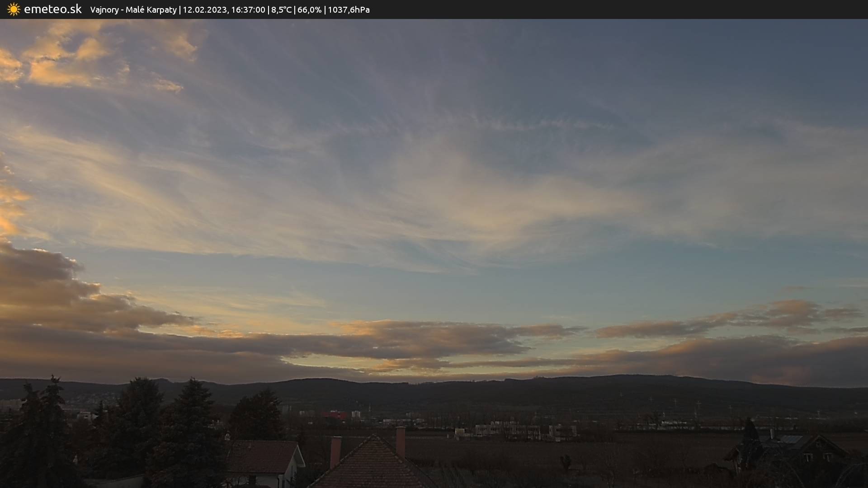The image size is (868, 488).
Task: Click the sun logo icon in header
Action: pyautogui.click(x=14, y=9)
